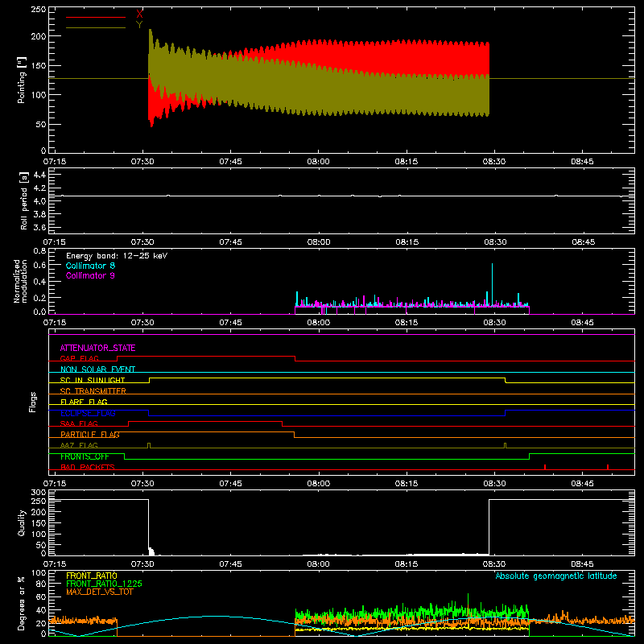Click the Degrees or % axis title

tap(22, 603)
